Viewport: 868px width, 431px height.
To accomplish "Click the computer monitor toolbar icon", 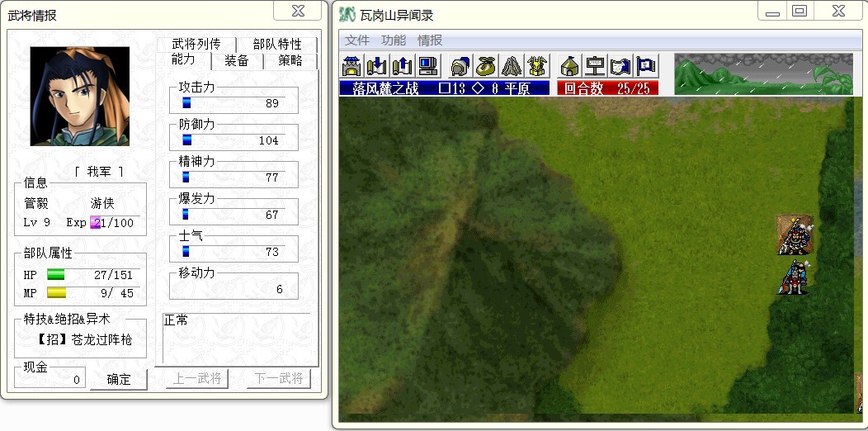I will tap(427, 66).
